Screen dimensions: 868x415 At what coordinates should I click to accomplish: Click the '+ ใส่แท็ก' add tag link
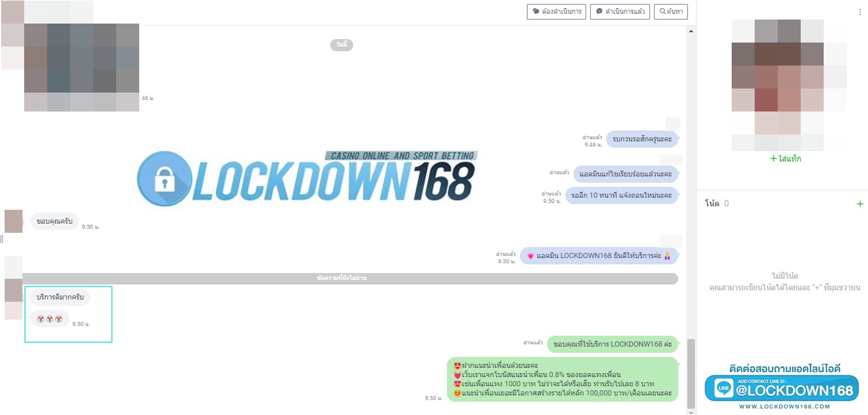[785, 159]
